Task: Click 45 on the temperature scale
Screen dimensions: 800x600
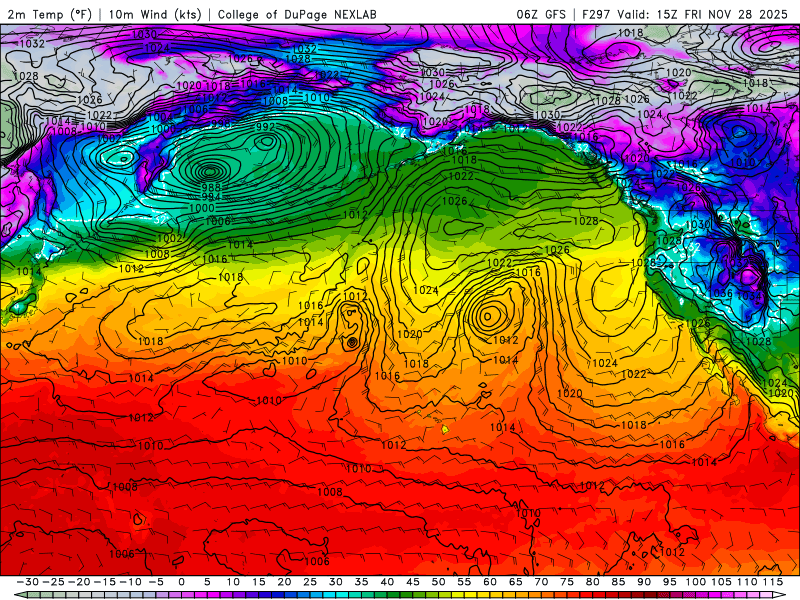Action: [x=412, y=582]
